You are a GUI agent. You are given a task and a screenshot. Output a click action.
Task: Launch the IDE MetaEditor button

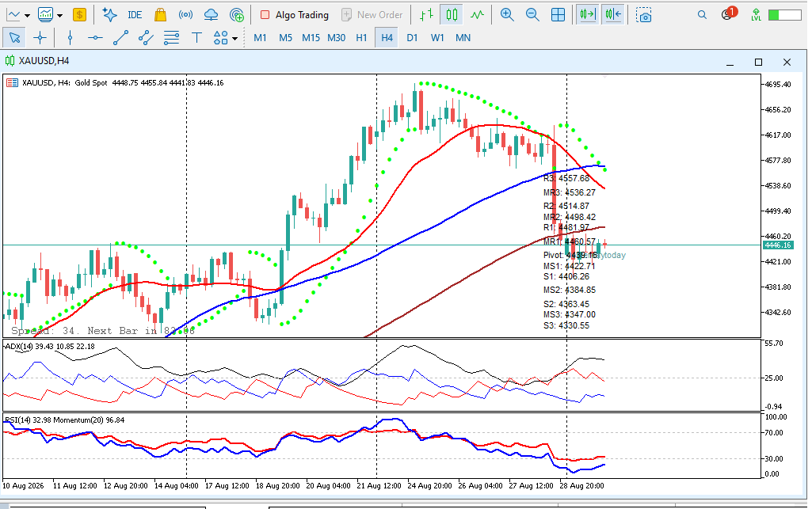tap(135, 15)
